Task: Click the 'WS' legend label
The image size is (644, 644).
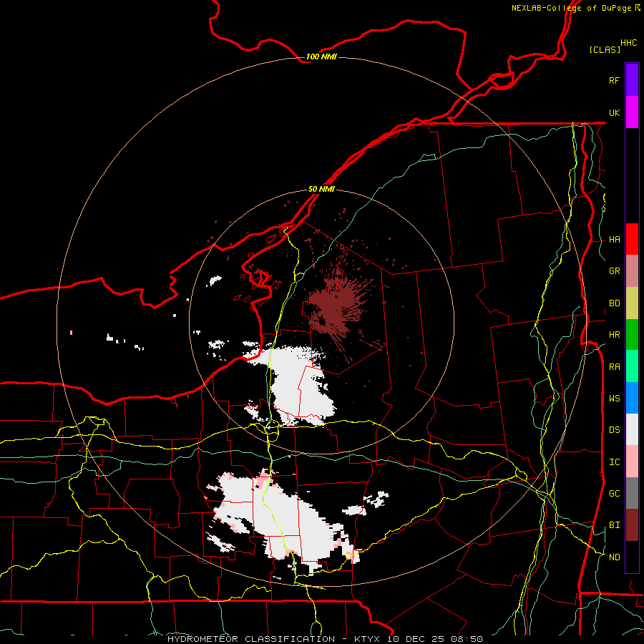Action: coord(614,398)
